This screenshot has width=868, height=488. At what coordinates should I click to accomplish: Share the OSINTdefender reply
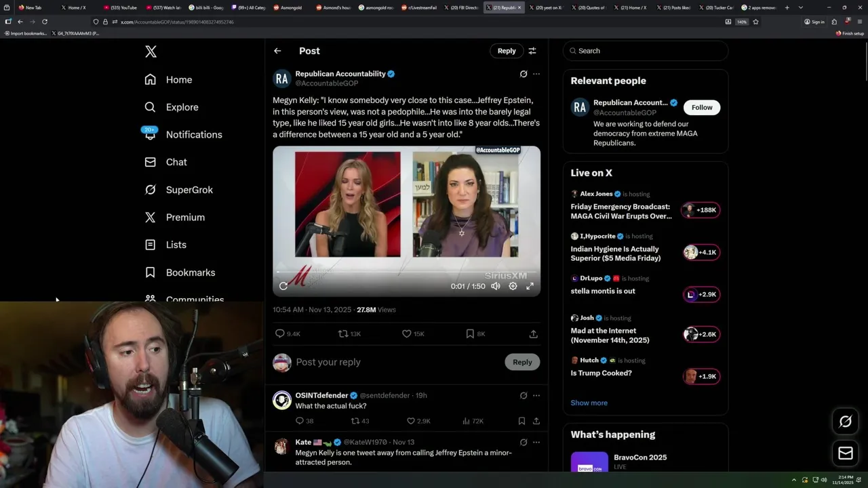pos(536,421)
